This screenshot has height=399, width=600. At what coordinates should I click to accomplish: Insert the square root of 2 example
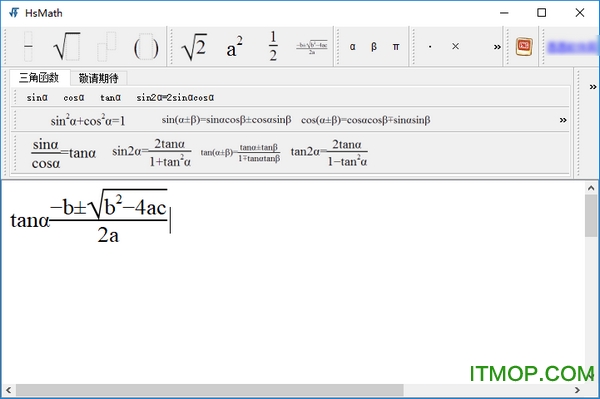coord(194,47)
